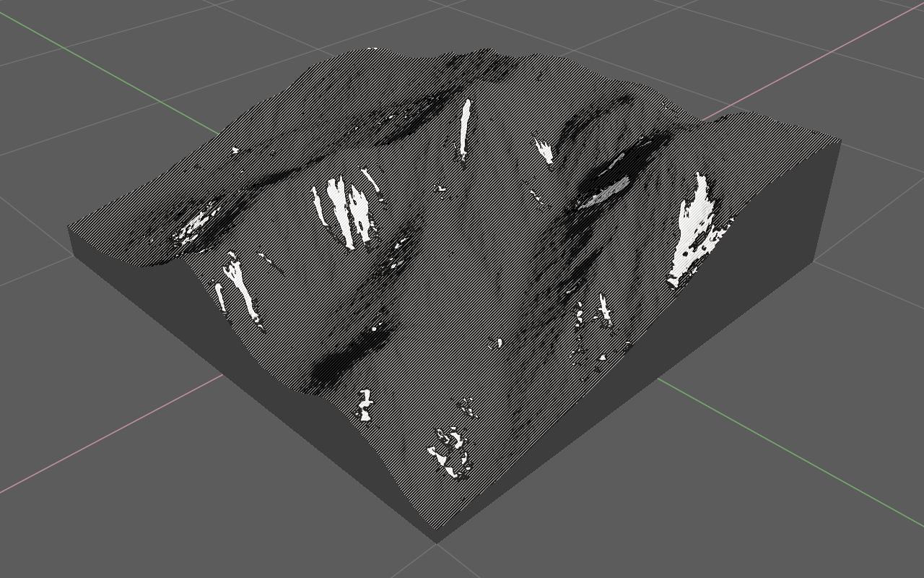Click the leftmost corner of the terrain block
924x578 pixels.
pyautogui.click(x=70, y=228)
